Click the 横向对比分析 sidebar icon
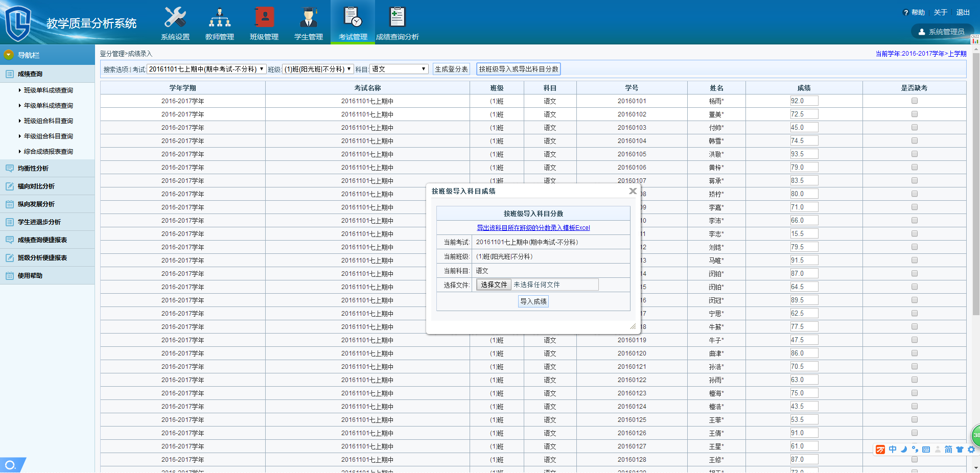This screenshot has width=980, height=473. click(x=10, y=186)
